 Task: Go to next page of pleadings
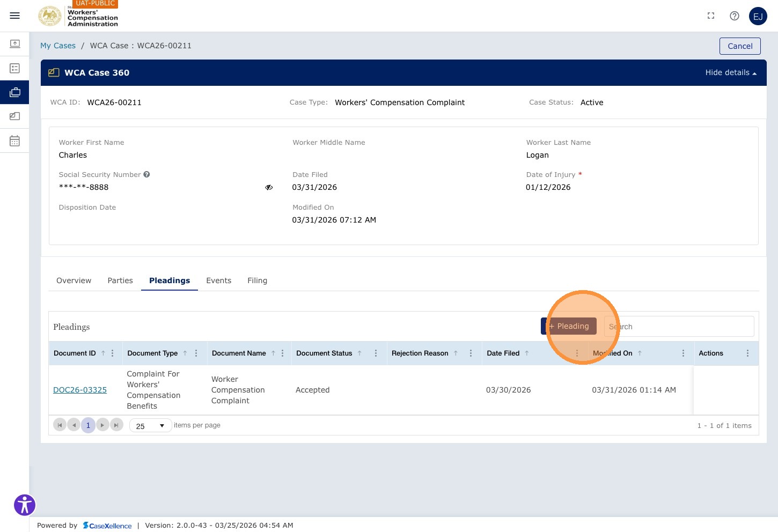click(102, 425)
